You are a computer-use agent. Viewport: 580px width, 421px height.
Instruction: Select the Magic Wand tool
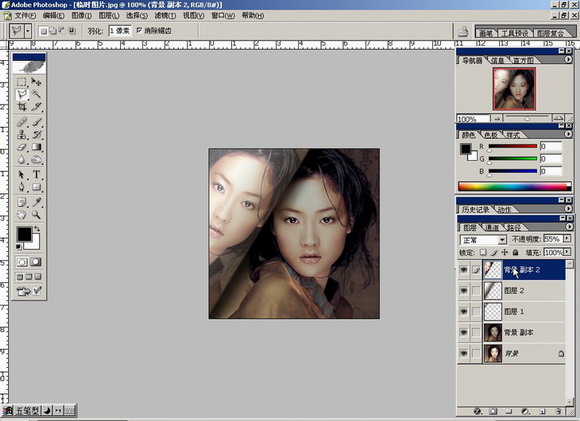click(36, 94)
